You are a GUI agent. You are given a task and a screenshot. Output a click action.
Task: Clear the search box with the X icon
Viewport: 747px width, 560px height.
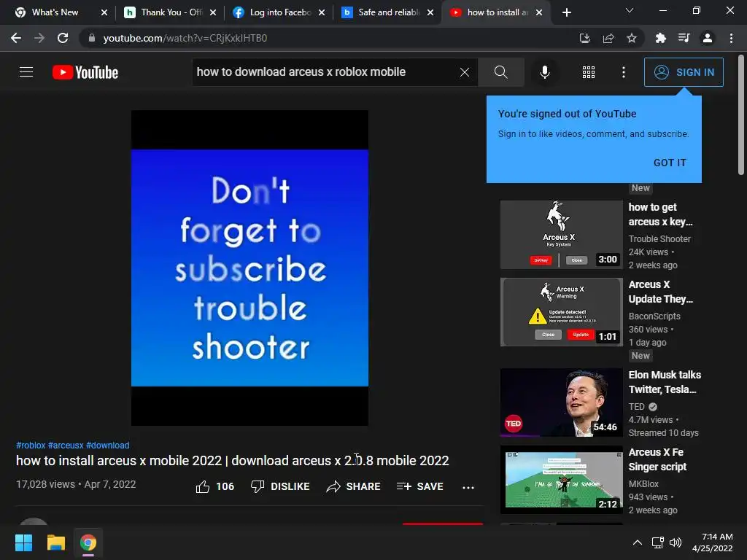(x=465, y=72)
